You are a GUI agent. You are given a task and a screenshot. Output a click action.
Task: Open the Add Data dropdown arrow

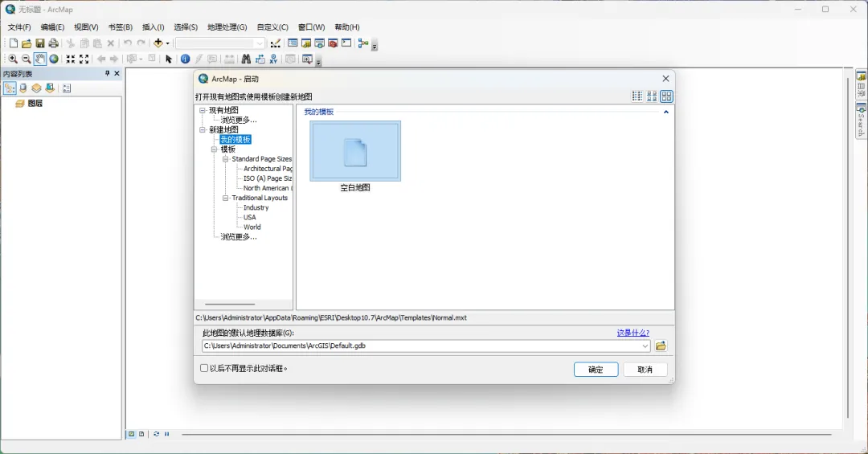pos(168,43)
